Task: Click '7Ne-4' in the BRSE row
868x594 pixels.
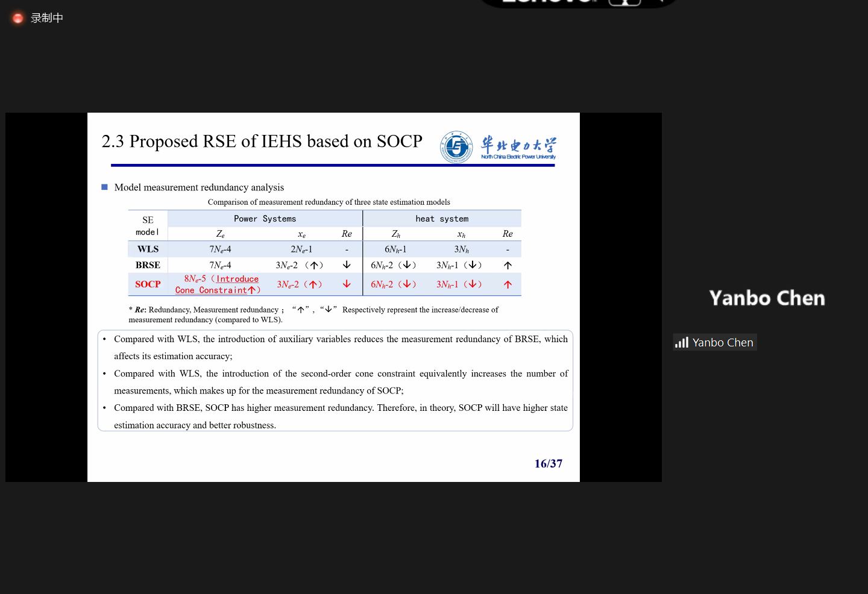Action: [x=220, y=265]
